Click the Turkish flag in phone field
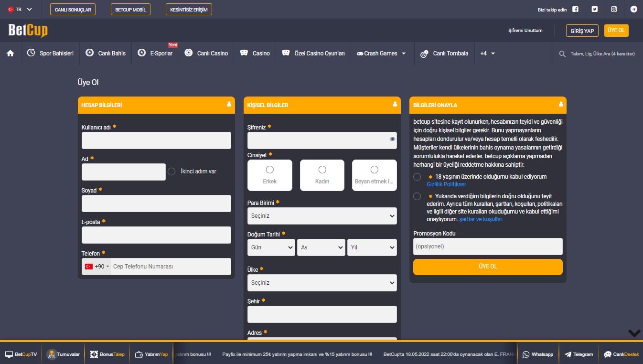Screen dimensions: 643x364 coord(89,267)
